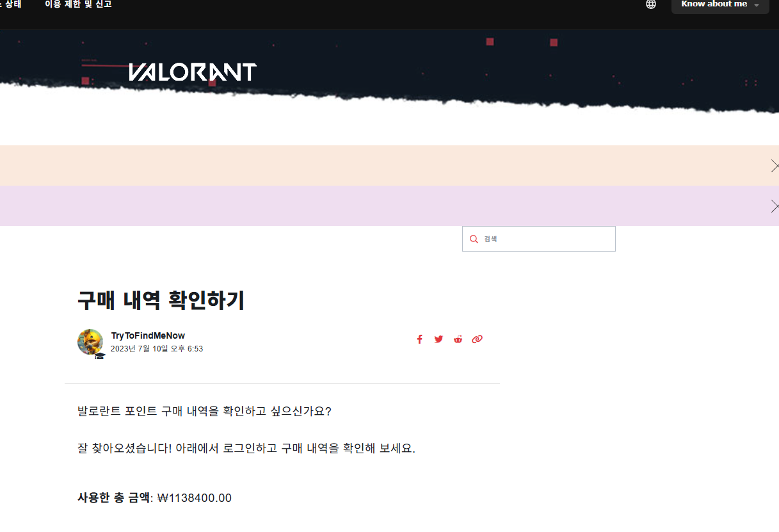The image size is (779, 532).
Task: Share article on Twitter
Action: [x=438, y=339]
